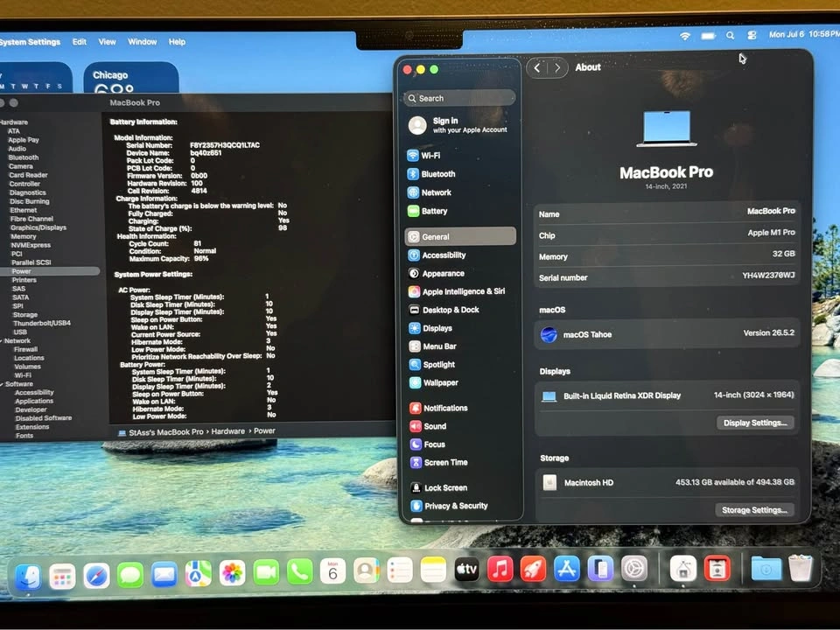Open Chicago weather widget

pyautogui.click(x=131, y=78)
